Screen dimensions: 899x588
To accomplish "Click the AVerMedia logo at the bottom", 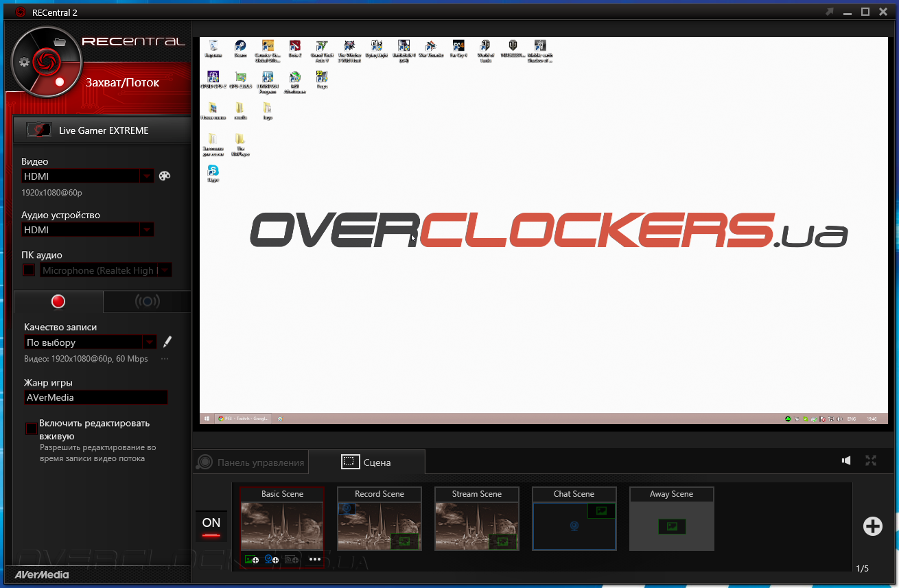I will pyautogui.click(x=42, y=574).
